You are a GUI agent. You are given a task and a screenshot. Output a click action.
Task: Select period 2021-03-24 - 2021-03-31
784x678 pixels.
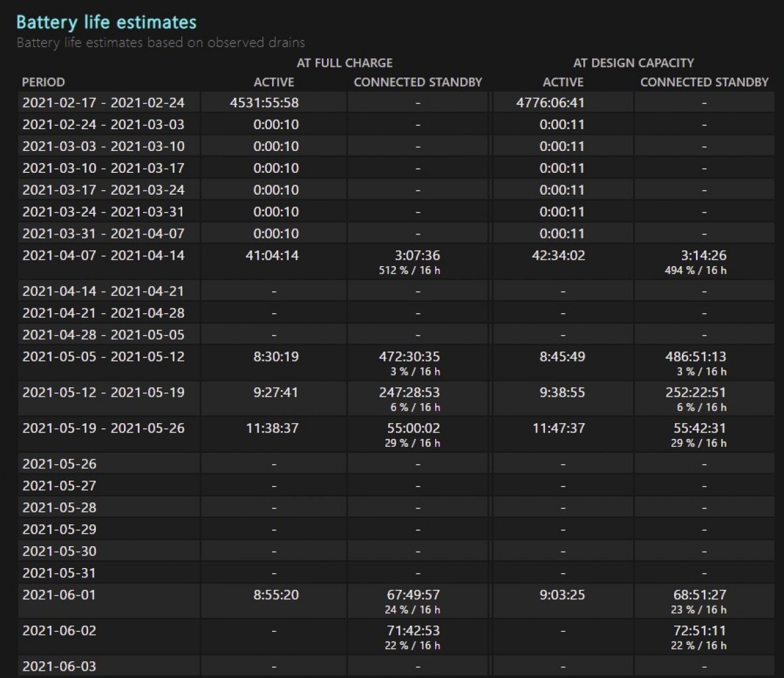point(103,212)
